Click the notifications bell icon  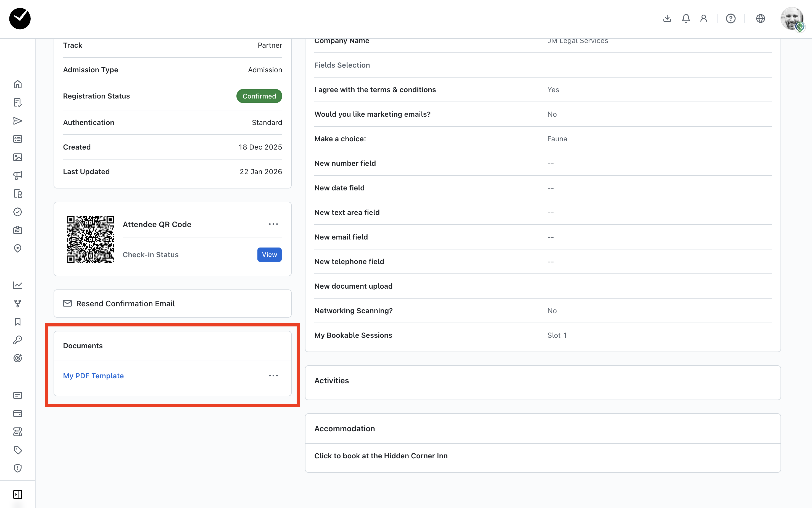(686, 18)
